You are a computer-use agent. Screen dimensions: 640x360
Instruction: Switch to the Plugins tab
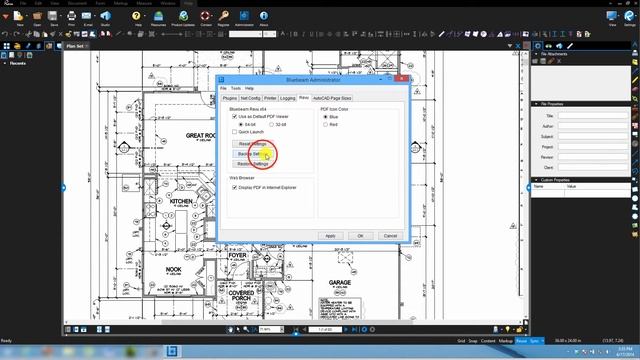pyautogui.click(x=229, y=98)
